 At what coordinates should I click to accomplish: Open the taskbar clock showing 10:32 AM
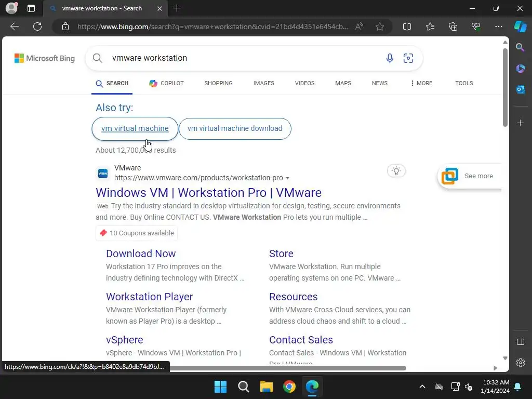[495, 387]
